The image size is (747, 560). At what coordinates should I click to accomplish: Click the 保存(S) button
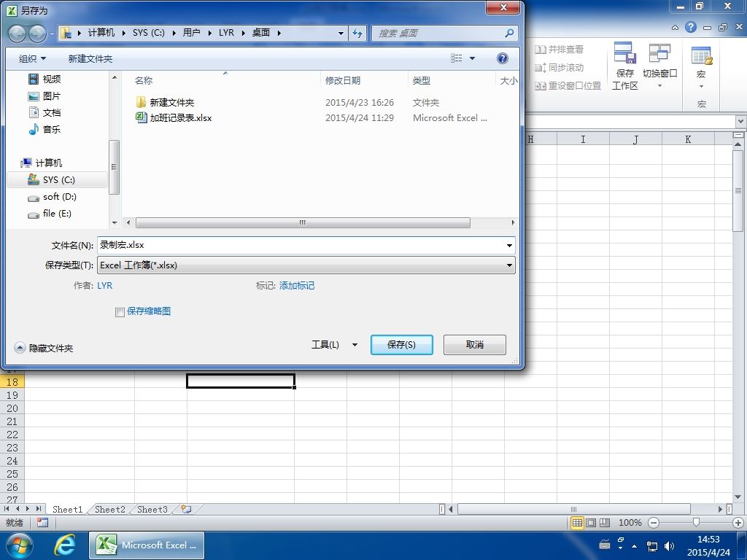coord(402,345)
